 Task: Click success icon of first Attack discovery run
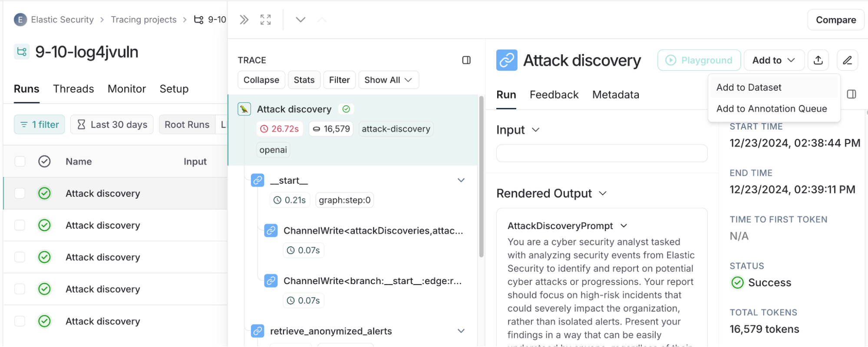pyautogui.click(x=44, y=193)
